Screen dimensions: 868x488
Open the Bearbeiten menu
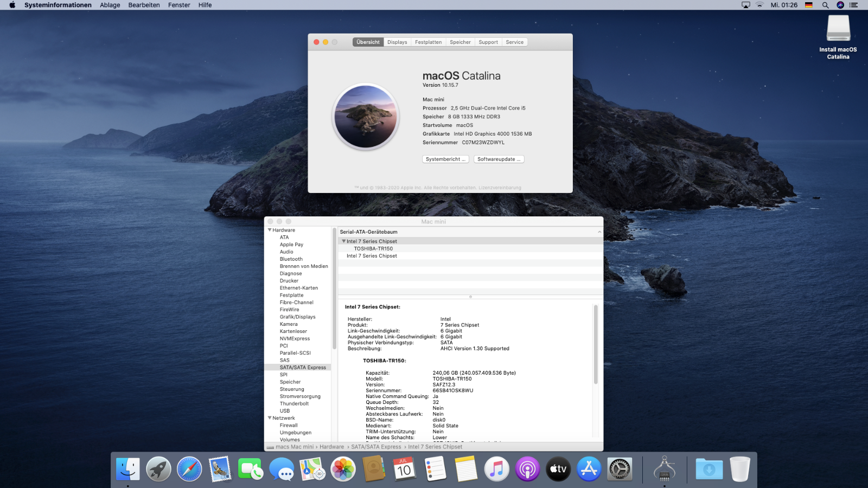click(144, 5)
